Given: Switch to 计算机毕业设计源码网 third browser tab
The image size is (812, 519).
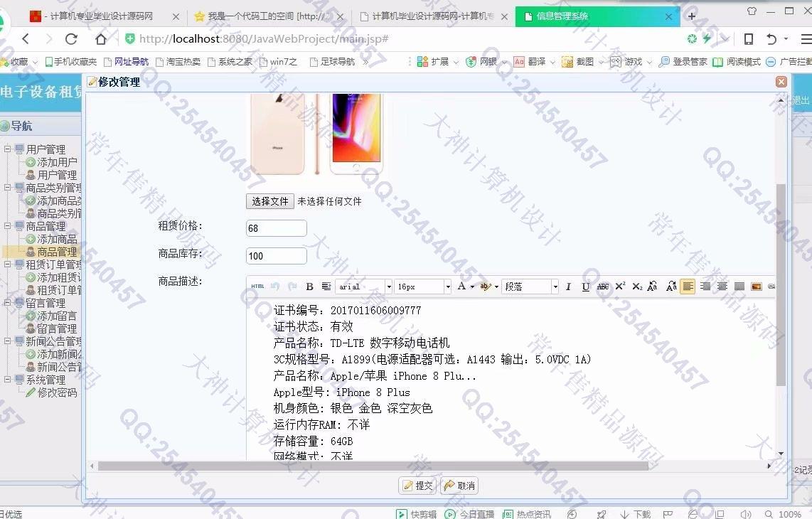Looking at the screenshot, I should pos(432,16).
